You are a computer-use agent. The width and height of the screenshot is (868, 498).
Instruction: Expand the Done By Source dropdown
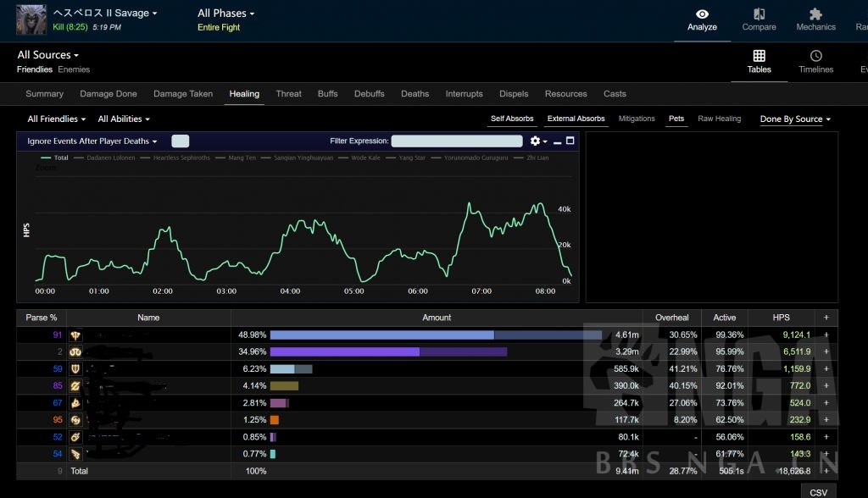click(795, 119)
